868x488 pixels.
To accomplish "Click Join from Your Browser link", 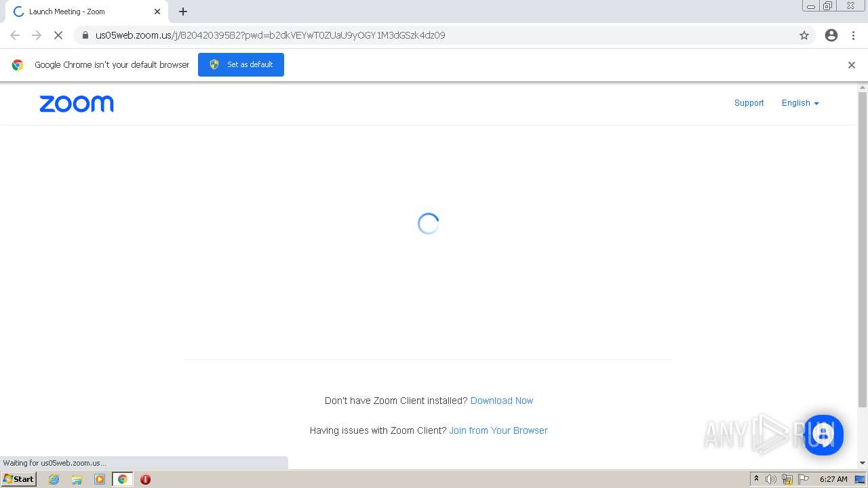I will click(x=498, y=430).
